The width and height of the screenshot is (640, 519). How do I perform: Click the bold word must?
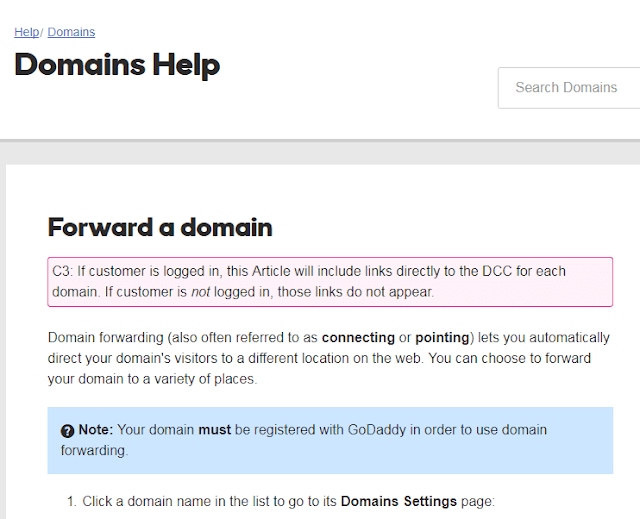(x=214, y=430)
